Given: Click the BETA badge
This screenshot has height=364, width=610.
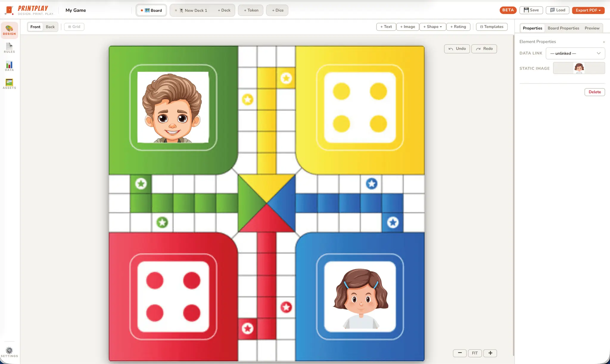Looking at the screenshot, I should (508, 10).
